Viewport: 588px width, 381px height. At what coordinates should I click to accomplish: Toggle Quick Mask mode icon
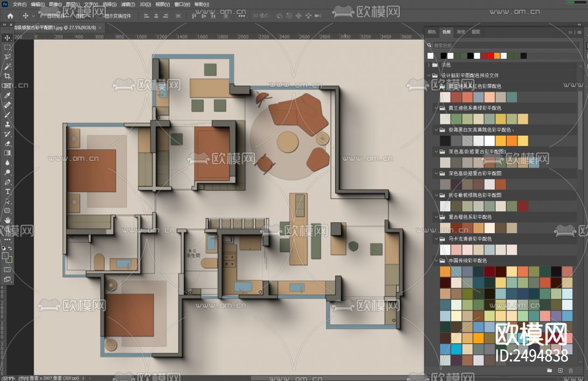pos(7,270)
